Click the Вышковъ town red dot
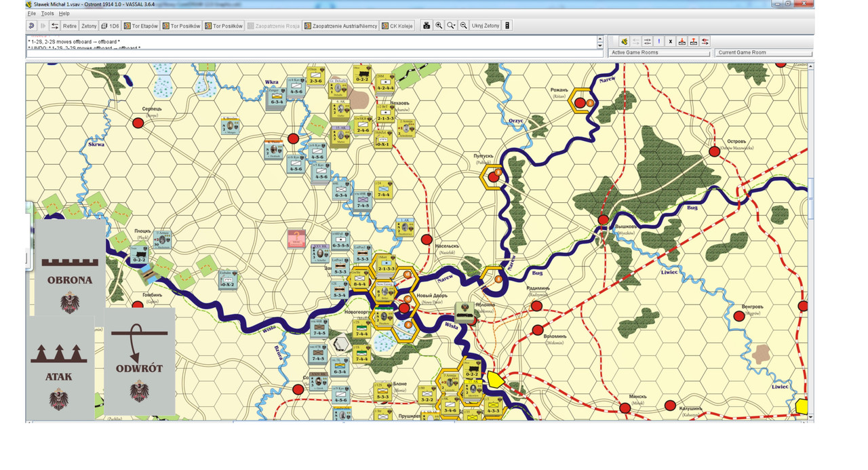This screenshot has height=470, width=868. [603, 220]
